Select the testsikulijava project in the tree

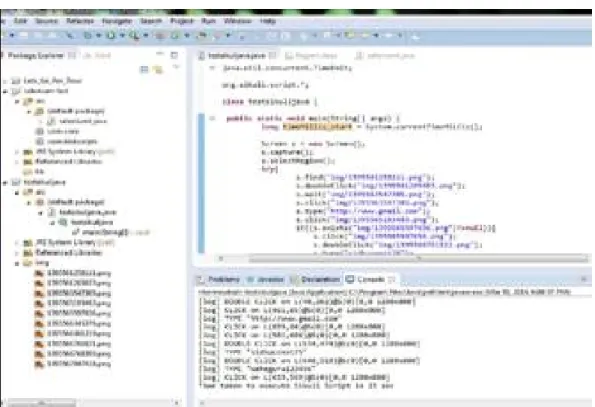coord(44,182)
